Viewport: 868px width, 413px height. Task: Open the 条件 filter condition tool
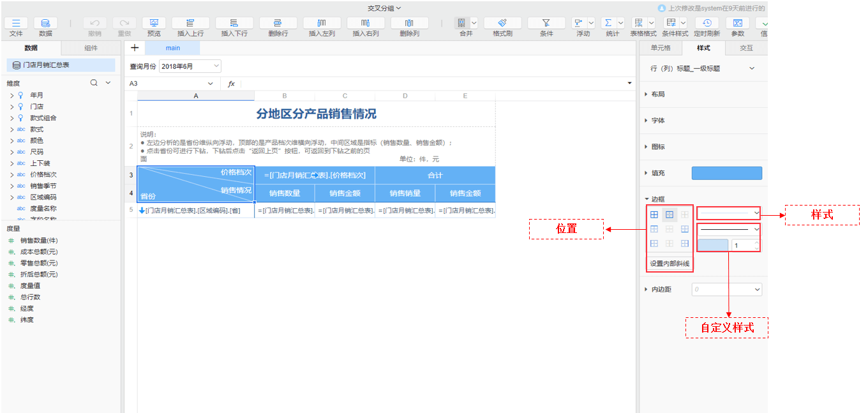click(x=546, y=23)
